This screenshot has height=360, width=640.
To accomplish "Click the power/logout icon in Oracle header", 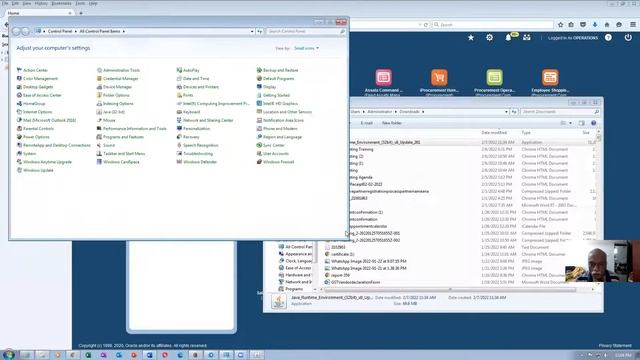I will (x=628, y=38).
